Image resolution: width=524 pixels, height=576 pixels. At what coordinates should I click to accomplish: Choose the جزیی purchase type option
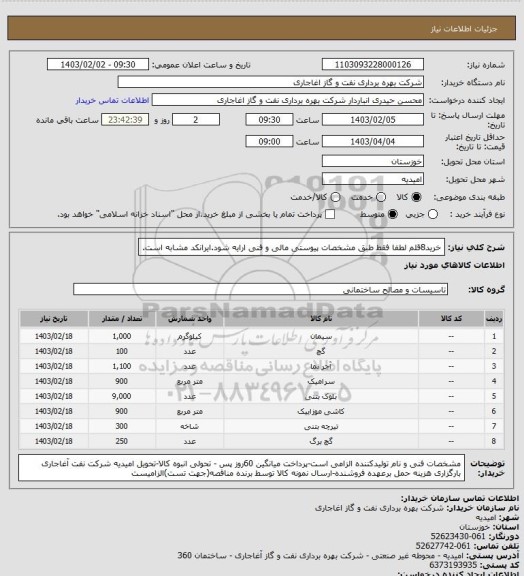point(433,214)
